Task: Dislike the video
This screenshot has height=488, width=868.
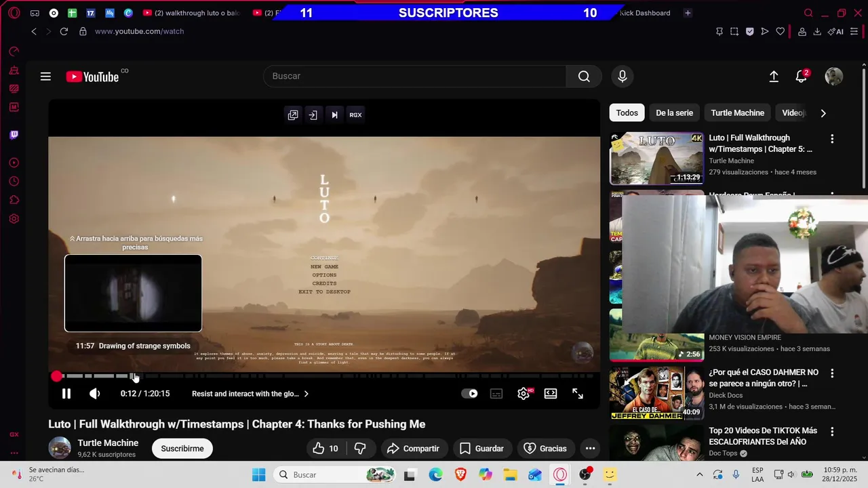Action: point(360,449)
